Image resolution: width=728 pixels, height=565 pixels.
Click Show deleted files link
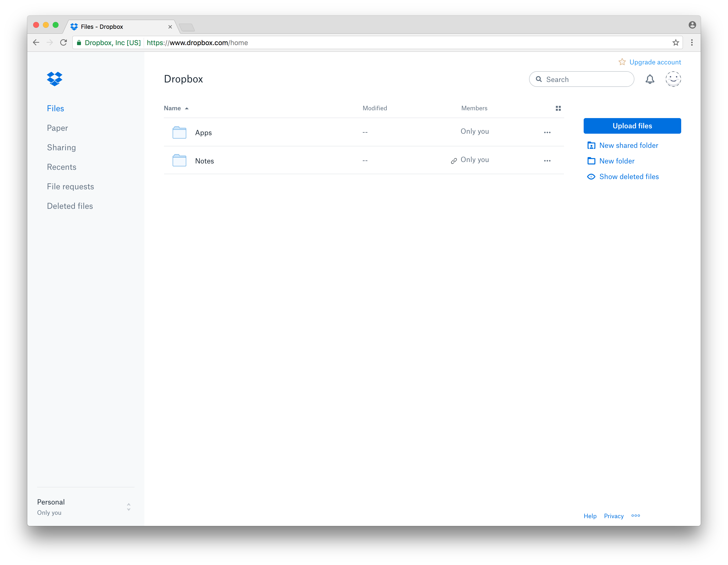[629, 176]
